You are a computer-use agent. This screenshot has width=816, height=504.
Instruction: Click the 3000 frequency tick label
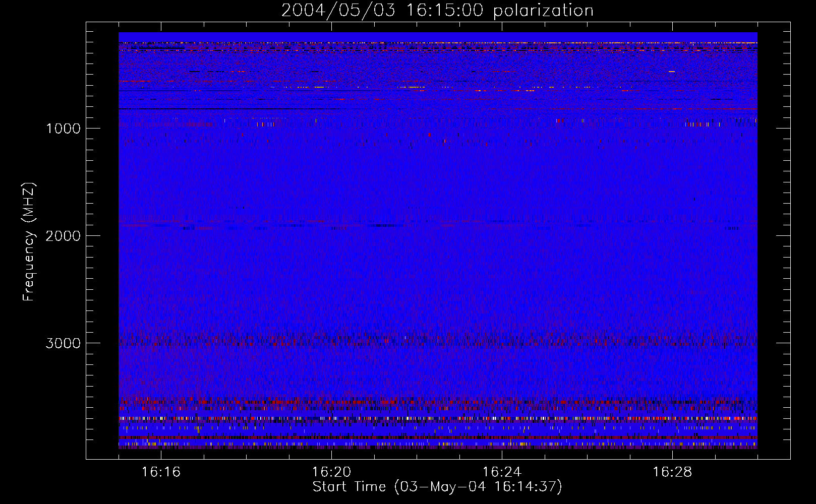pos(63,343)
